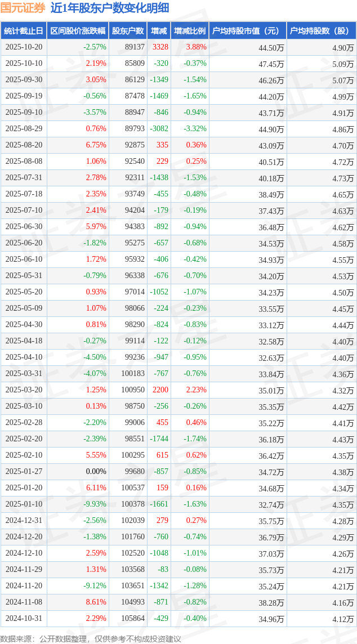Select the 增减比例 column header
This screenshot has height=644, width=357.
190,31
